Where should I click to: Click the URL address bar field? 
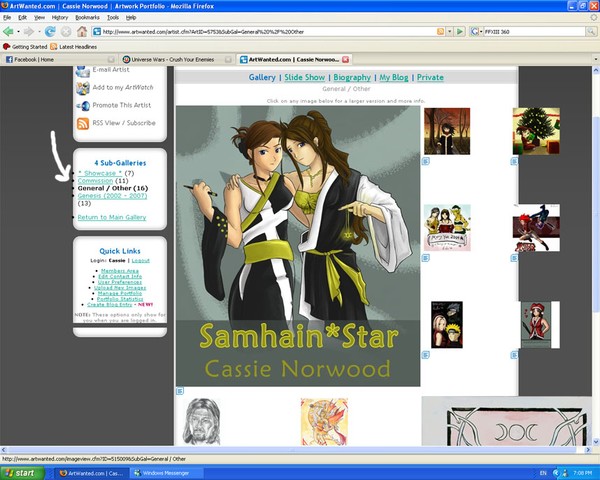pyautogui.click(x=264, y=32)
